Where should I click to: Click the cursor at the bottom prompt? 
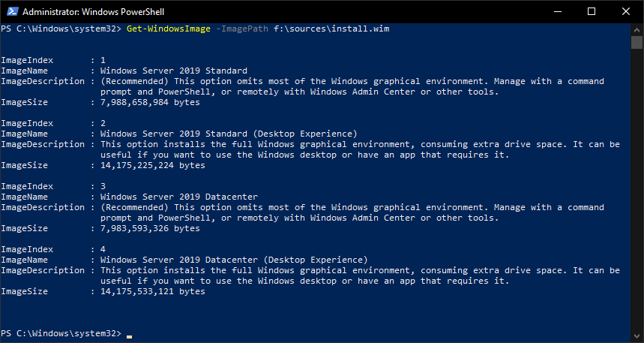pyautogui.click(x=130, y=333)
